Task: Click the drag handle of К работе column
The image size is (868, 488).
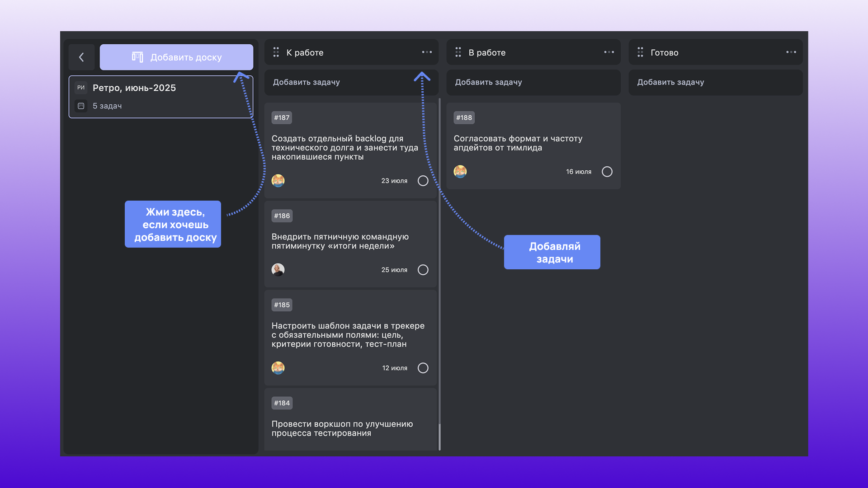Action: coord(276,52)
